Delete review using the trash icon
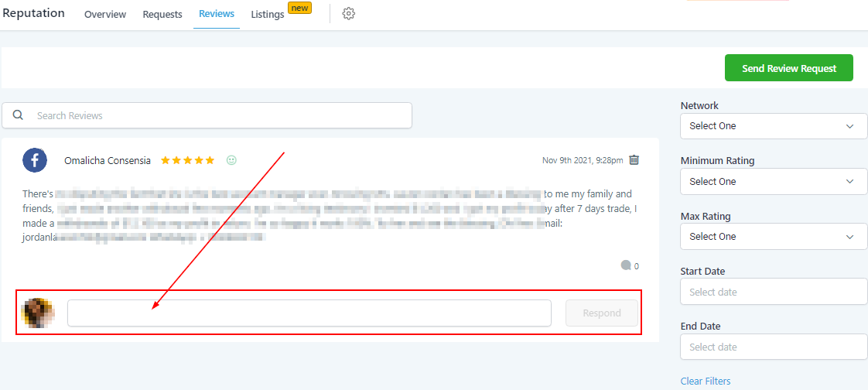Image resolution: width=868 pixels, height=390 pixels. click(634, 160)
